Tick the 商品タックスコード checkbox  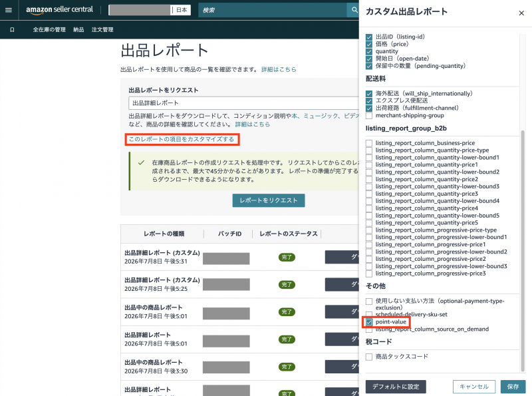(369, 357)
